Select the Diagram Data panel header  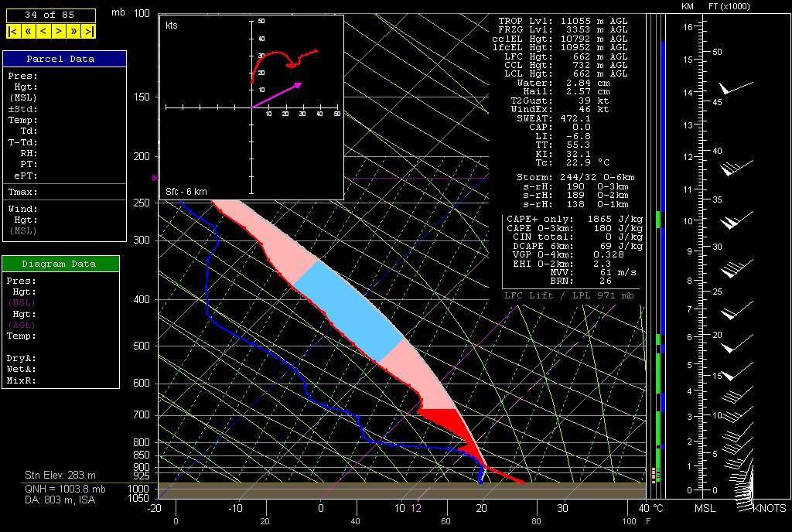[61, 264]
